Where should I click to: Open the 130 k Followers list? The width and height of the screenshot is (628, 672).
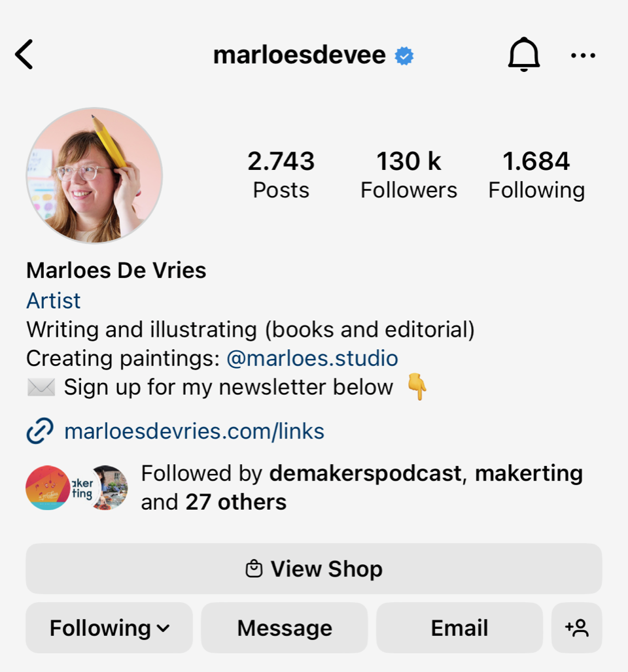coord(409,175)
